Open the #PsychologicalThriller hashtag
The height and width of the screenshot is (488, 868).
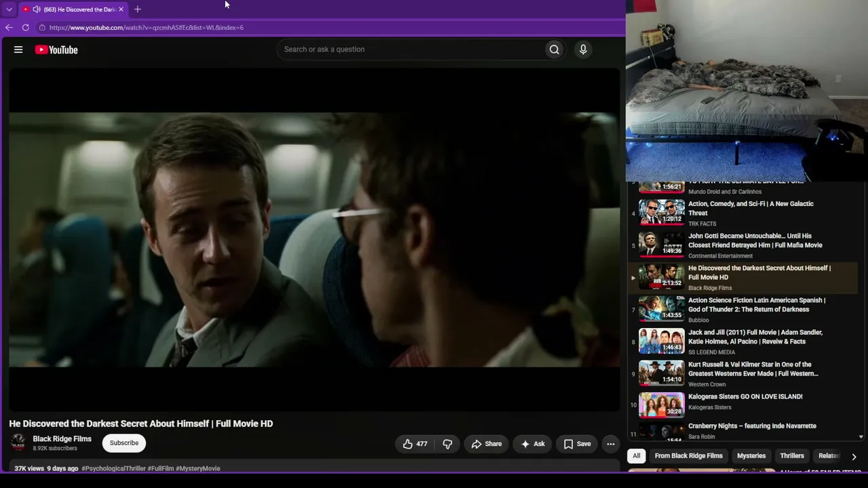[x=113, y=468]
